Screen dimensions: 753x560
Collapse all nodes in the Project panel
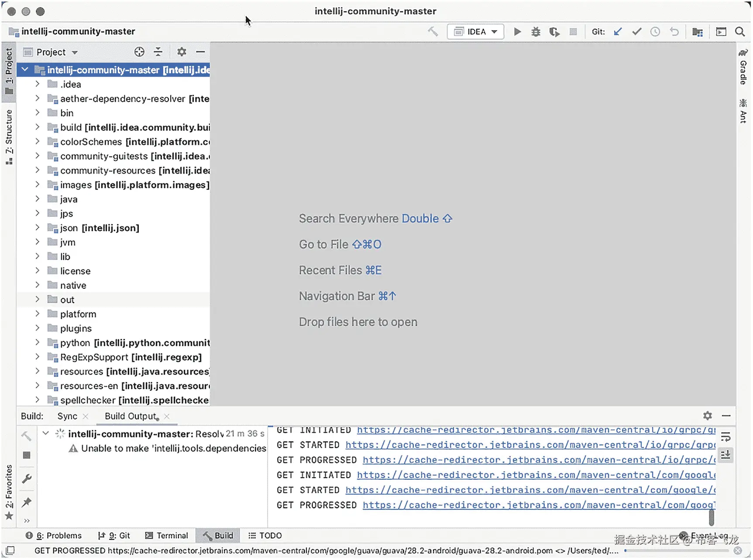click(x=158, y=52)
